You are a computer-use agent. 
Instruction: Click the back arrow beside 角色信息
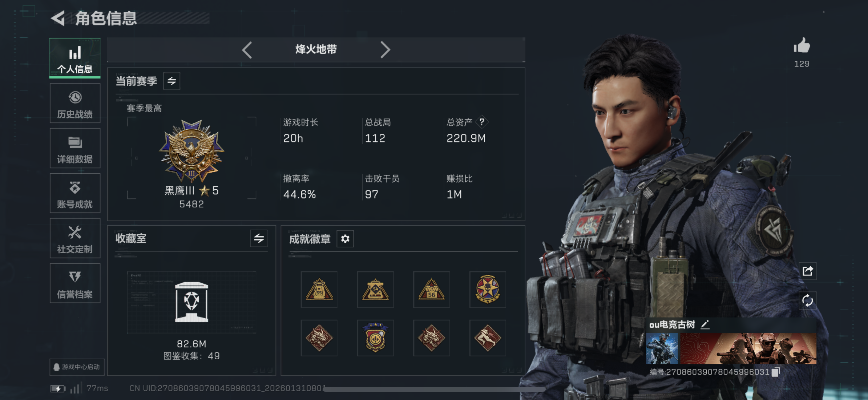pos(58,18)
